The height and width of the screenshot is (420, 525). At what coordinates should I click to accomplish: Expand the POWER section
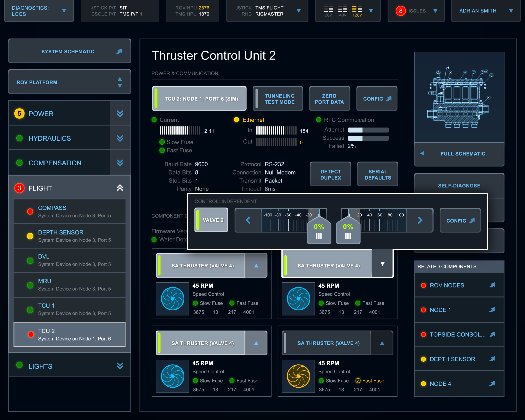click(120, 114)
